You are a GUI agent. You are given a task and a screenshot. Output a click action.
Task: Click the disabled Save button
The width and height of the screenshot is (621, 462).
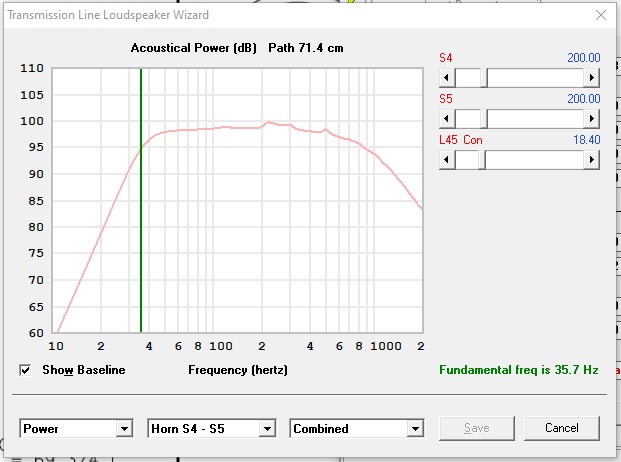pos(477,428)
